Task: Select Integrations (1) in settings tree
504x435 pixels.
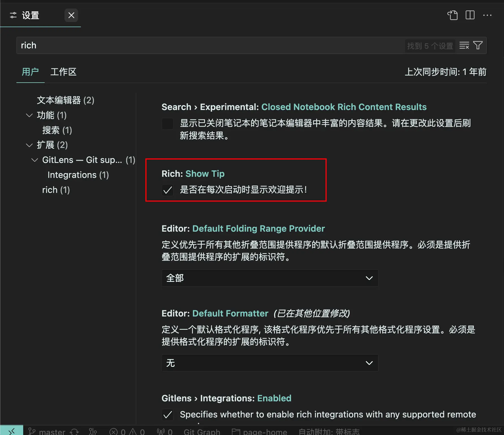Action: tap(78, 175)
